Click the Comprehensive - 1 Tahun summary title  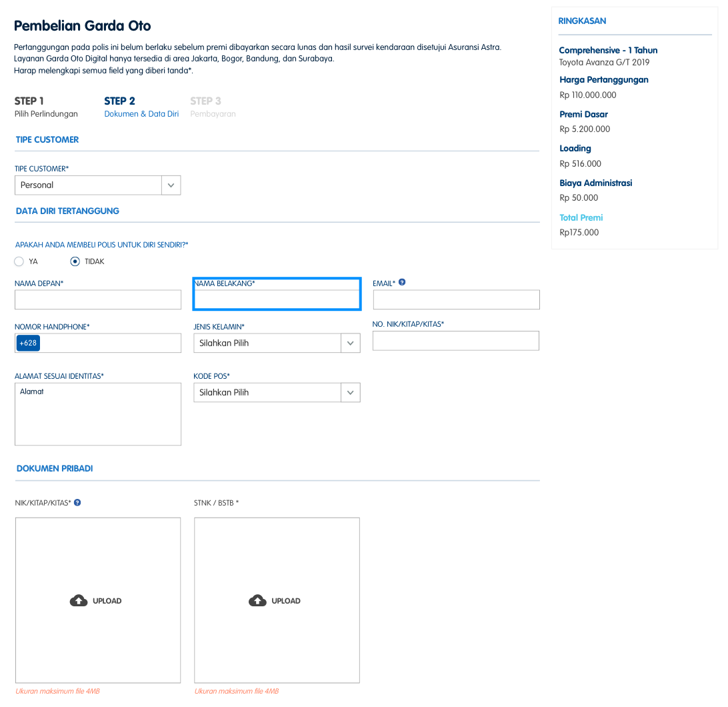point(608,50)
